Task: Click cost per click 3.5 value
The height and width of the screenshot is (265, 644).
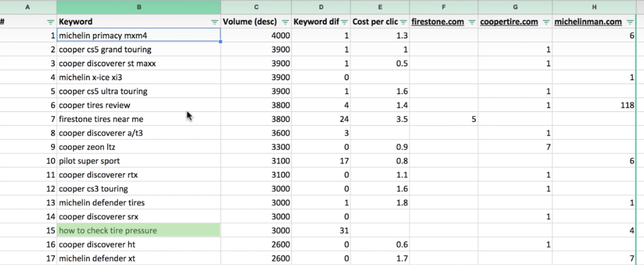Action: pos(380,119)
